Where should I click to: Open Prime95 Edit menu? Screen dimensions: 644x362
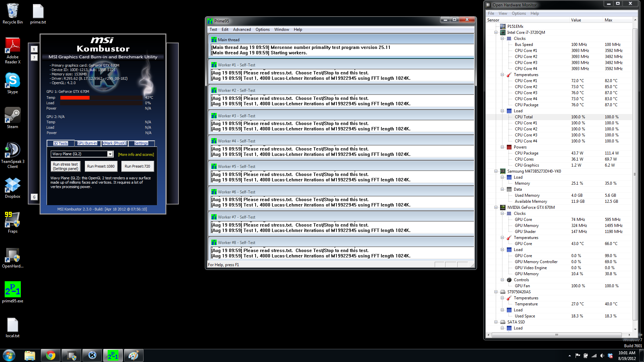click(225, 29)
